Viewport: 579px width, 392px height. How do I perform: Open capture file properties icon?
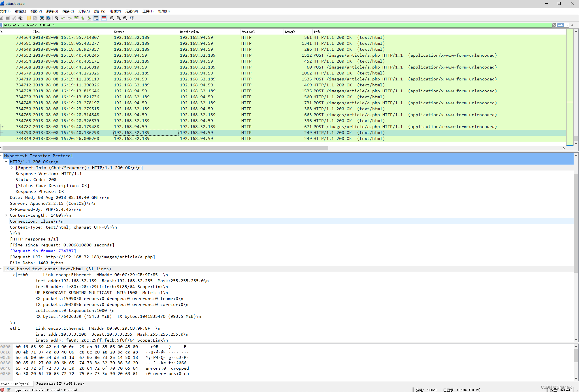(9, 390)
